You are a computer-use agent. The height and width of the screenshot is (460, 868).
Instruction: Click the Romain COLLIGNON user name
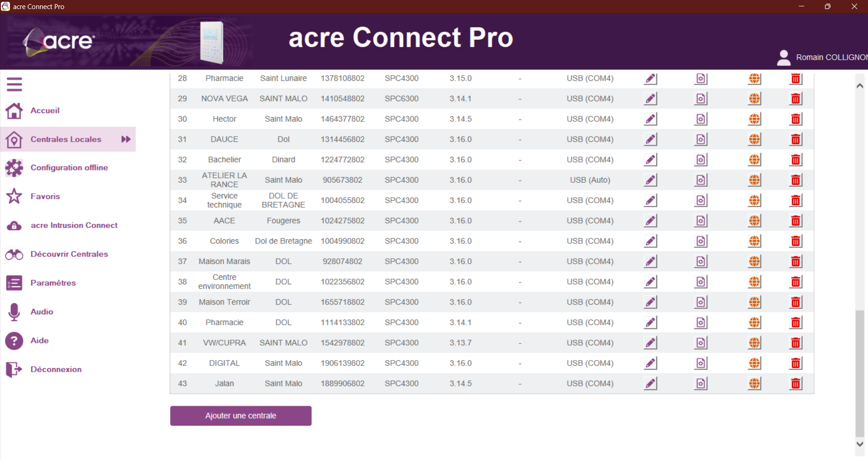tap(832, 57)
